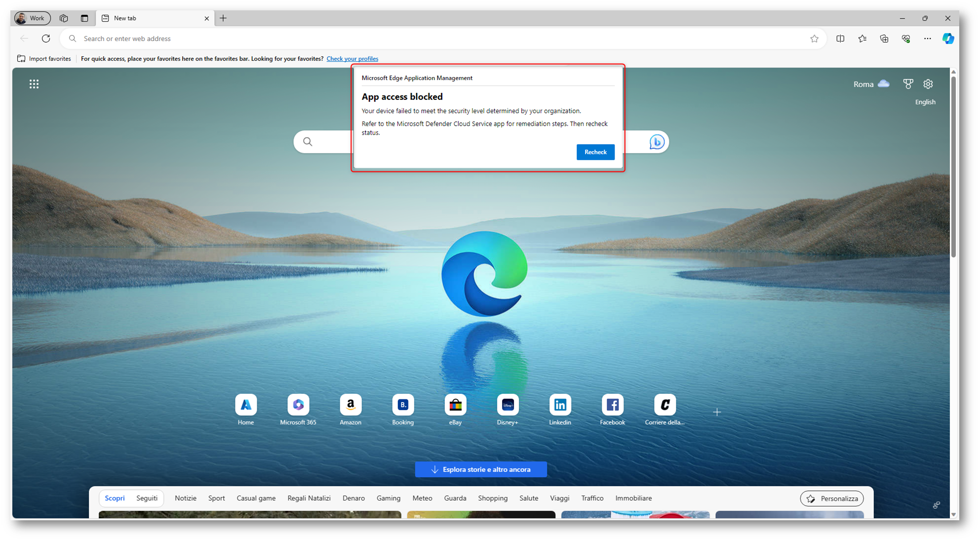Image resolution: width=980 pixels, height=541 pixels.
Task: Open the apps grid launcher
Action: (x=34, y=84)
